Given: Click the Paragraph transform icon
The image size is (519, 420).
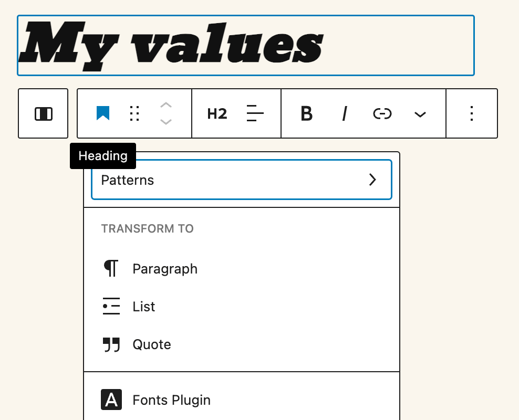Looking at the screenshot, I should click(x=111, y=268).
